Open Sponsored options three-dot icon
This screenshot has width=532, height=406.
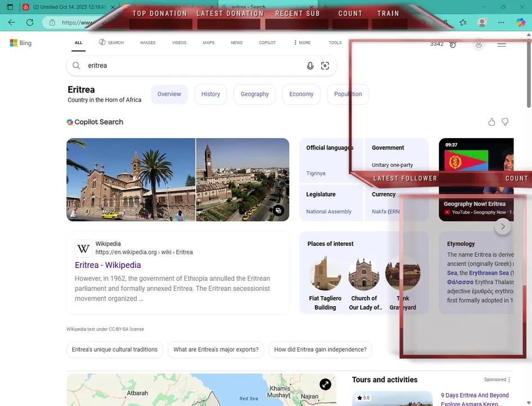point(509,379)
